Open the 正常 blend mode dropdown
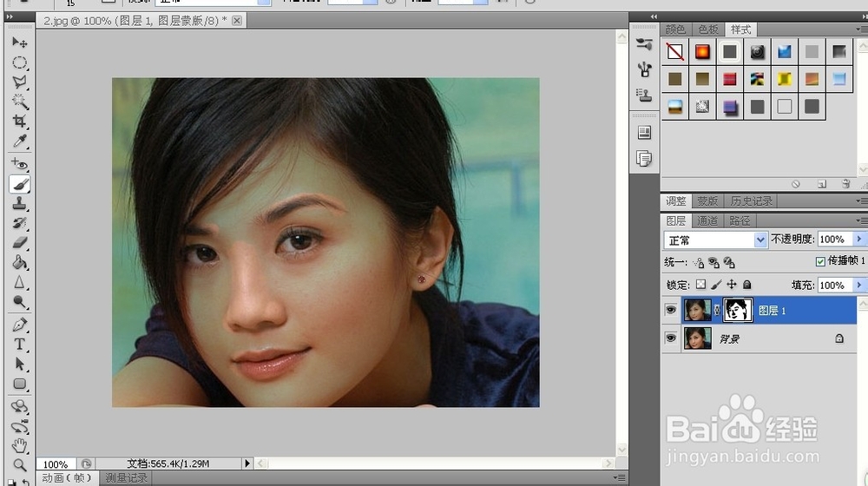The width and height of the screenshot is (868, 486). point(760,240)
